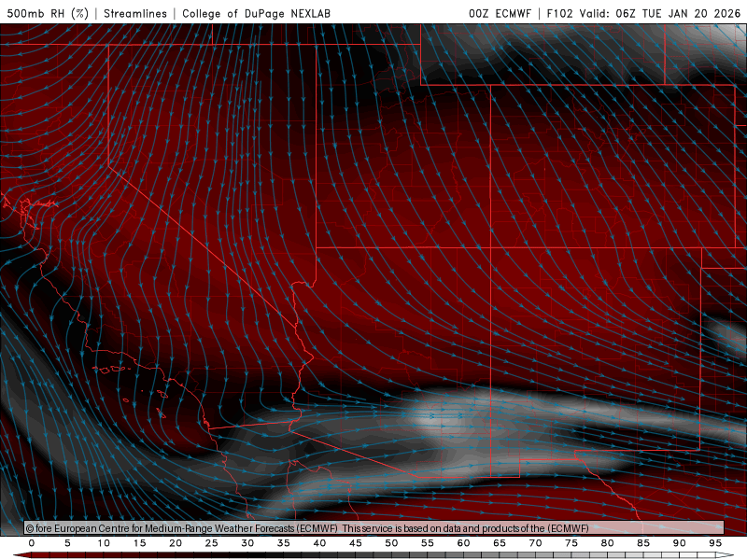Click the colorbar label '35'
Image resolution: width=747 pixels, height=560 pixels.
click(284, 543)
